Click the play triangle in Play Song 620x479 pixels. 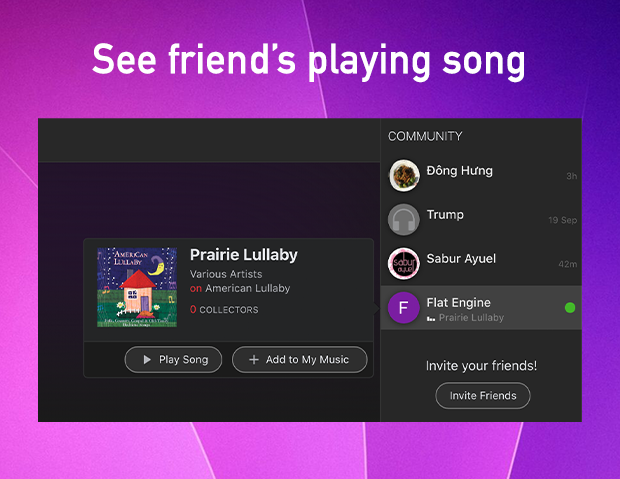coord(147,360)
